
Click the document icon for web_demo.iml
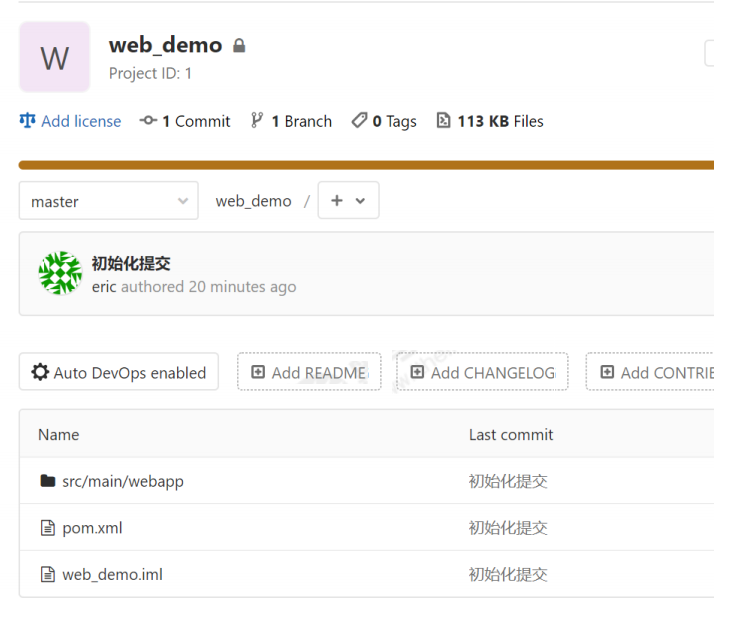[48, 574]
